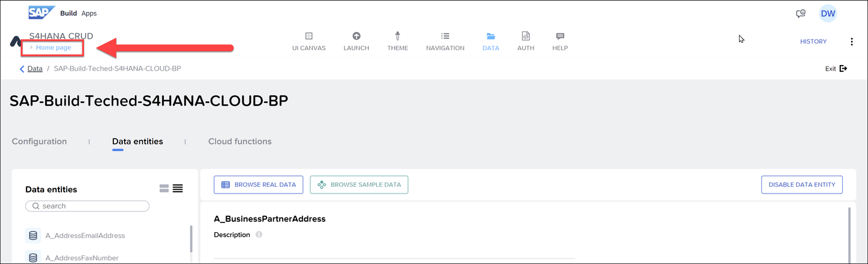Open the History link
868x264 pixels.
(x=813, y=42)
